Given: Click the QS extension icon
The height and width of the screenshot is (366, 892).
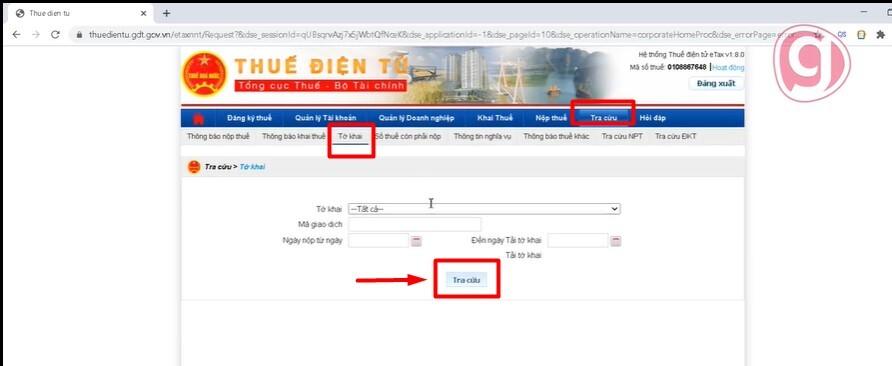Looking at the screenshot, I should [x=841, y=34].
